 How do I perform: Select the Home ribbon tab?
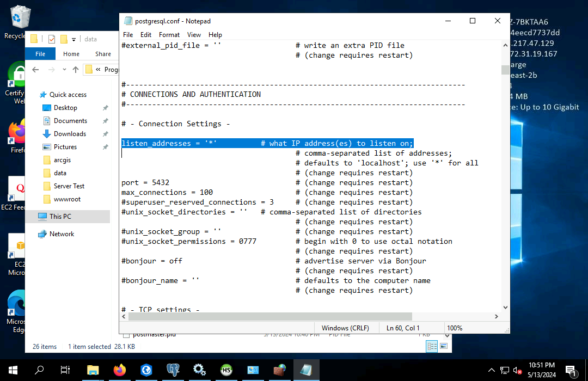click(x=71, y=54)
